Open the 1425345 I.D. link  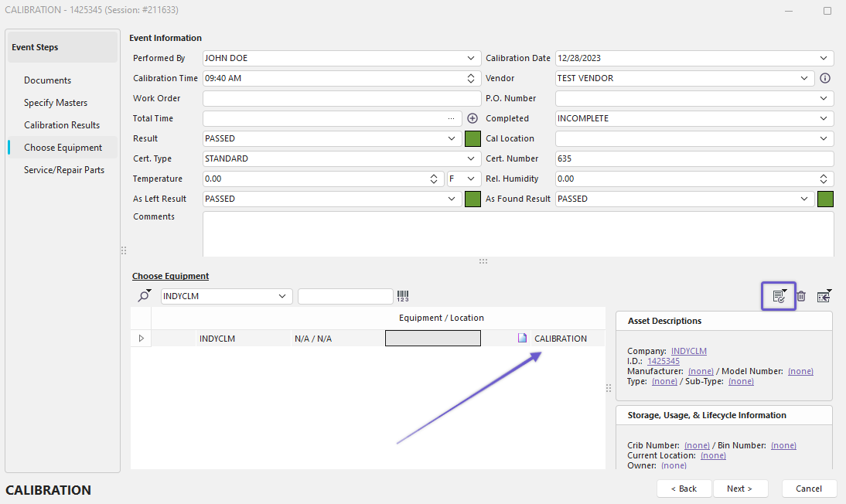click(x=663, y=361)
